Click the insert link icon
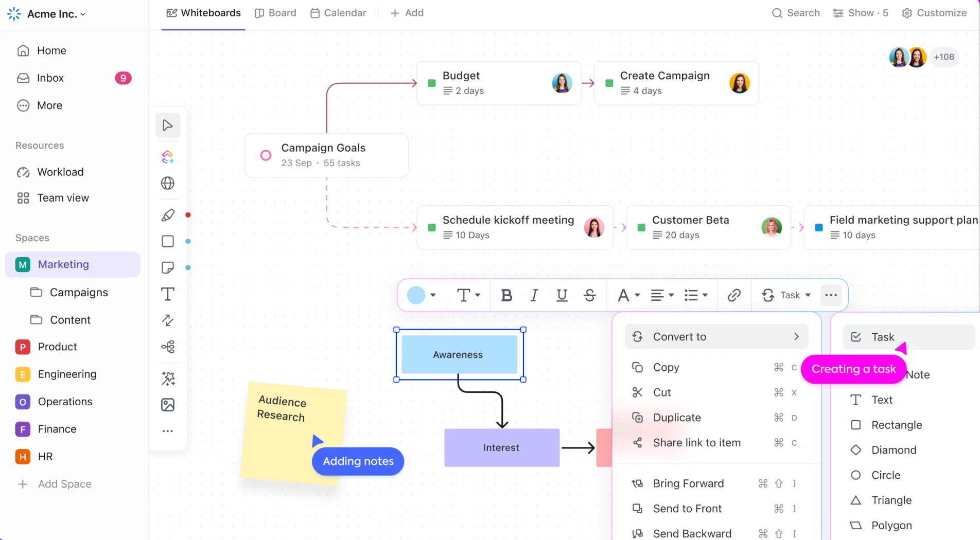The width and height of the screenshot is (980, 540). [x=734, y=295]
